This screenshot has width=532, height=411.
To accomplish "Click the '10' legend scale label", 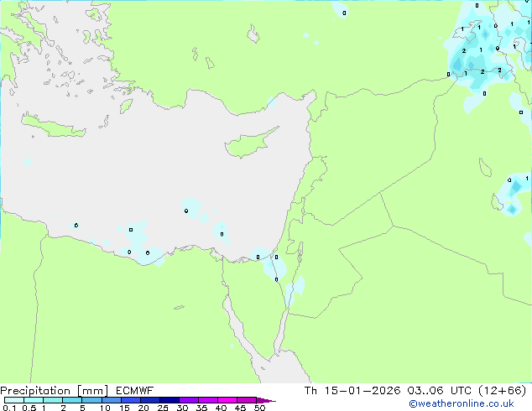I will coord(105,408).
